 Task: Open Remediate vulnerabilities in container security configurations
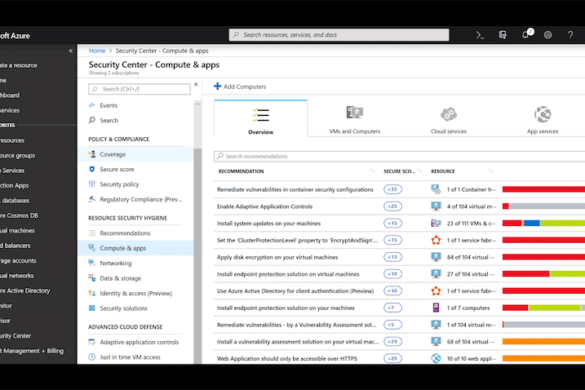click(295, 190)
